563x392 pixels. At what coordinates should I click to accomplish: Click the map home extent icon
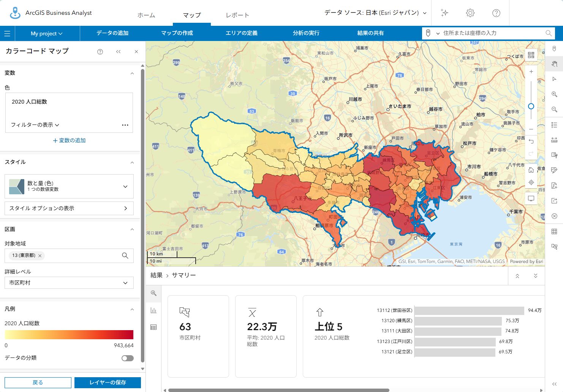coord(531,170)
